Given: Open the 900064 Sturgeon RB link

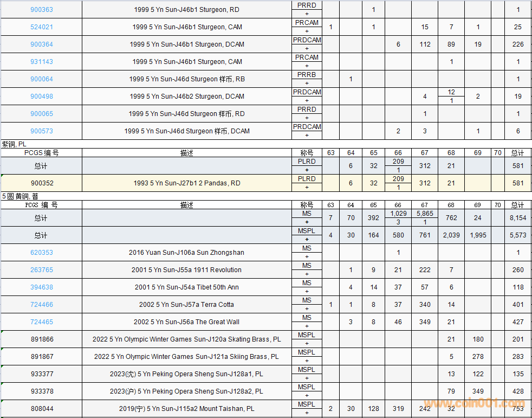Looking at the screenshot, I should tap(42, 79).
